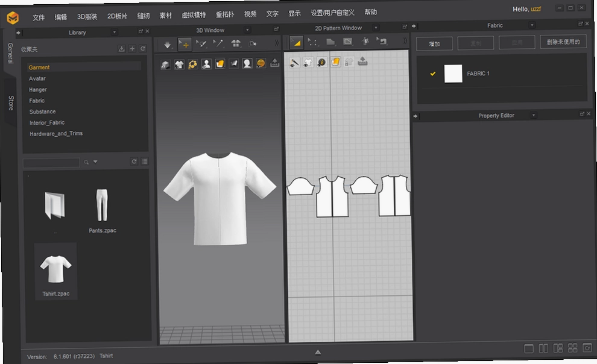597x364 pixels.
Task: Open the Fabric panel dropdown arrow
Action: click(x=532, y=25)
